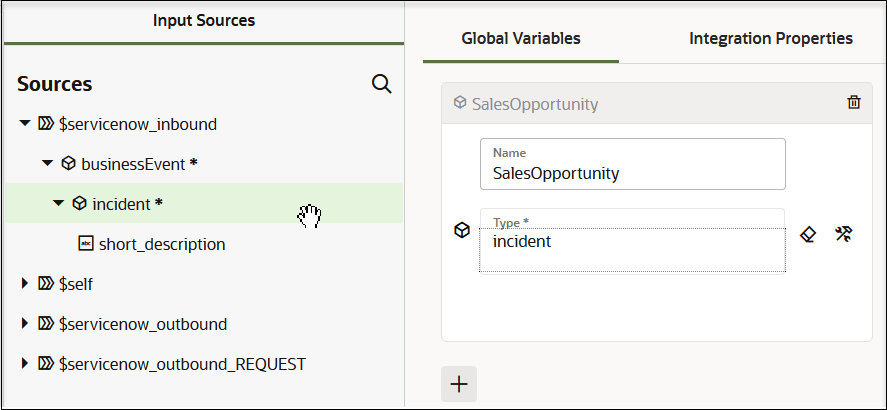Click the search icon in Sources
Image resolution: width=887 pixels, height=410 pixels.
pos(381,84)
